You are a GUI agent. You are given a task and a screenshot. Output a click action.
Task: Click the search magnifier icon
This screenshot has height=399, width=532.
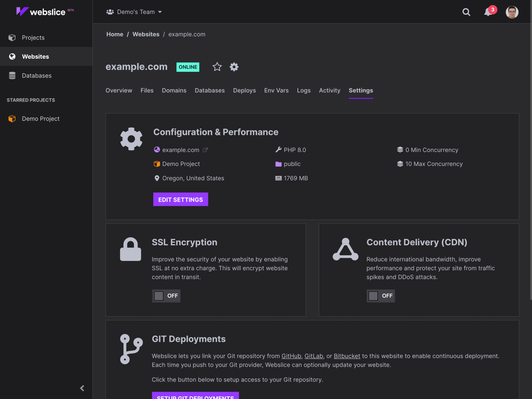(466, 12)
